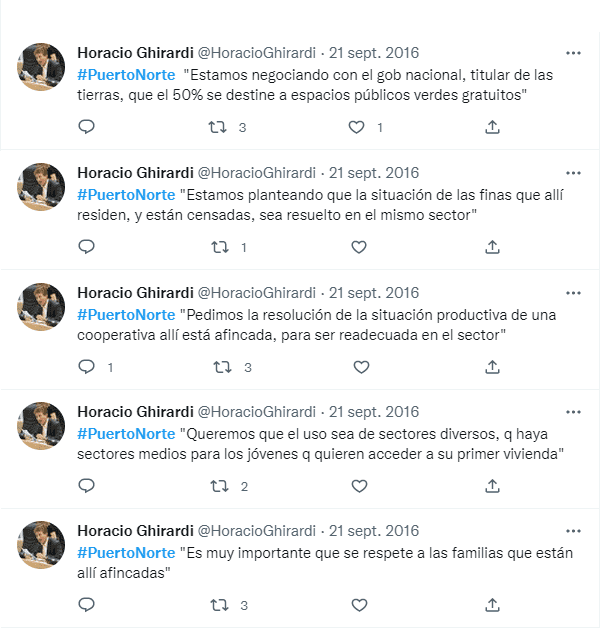This screenshot has width=600, height=628.
Task: Like the tweet about negotiating with gob nacional
Action: (357, 127)
